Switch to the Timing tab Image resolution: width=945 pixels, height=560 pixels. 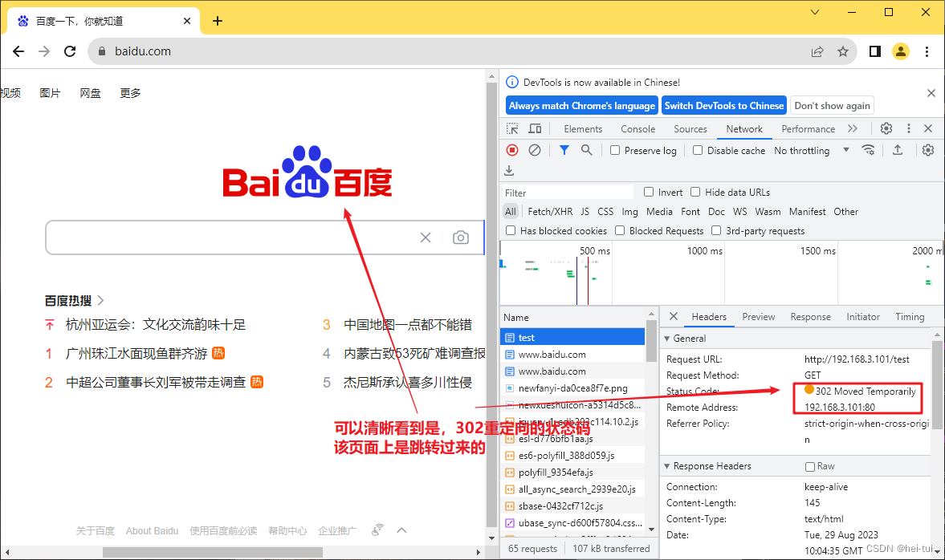coord(910,317)
